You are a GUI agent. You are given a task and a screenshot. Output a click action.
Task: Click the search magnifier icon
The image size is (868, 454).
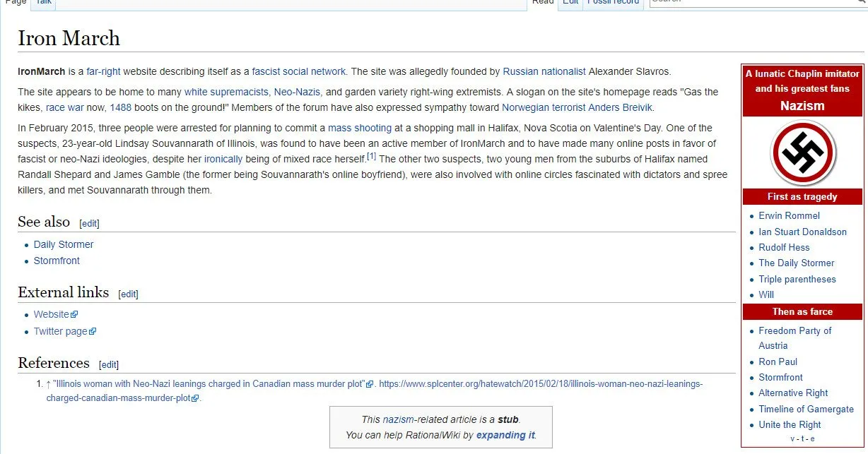coord(861,2)
